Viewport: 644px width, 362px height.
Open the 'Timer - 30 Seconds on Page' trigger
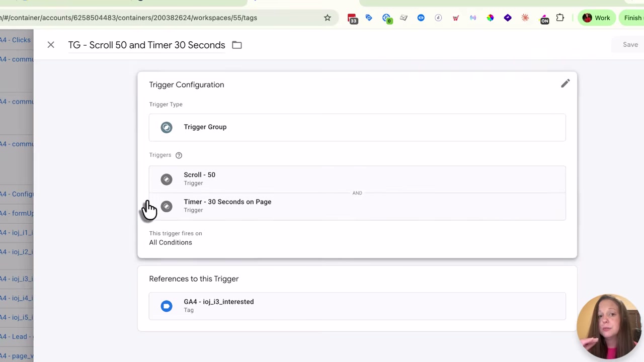coord(357,206)
